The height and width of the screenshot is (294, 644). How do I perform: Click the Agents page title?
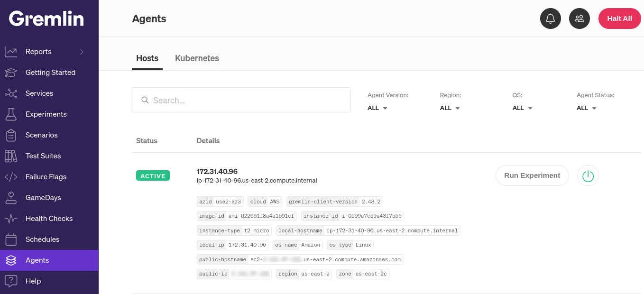(x=149, y=19)
